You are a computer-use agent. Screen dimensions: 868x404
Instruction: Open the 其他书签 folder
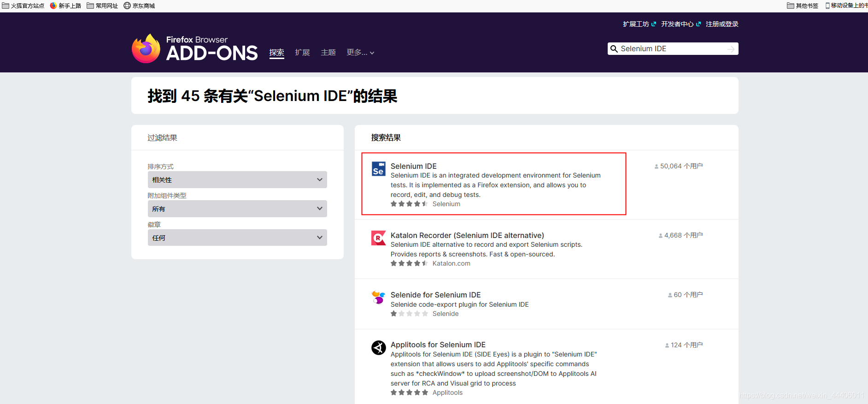(803, 6)
